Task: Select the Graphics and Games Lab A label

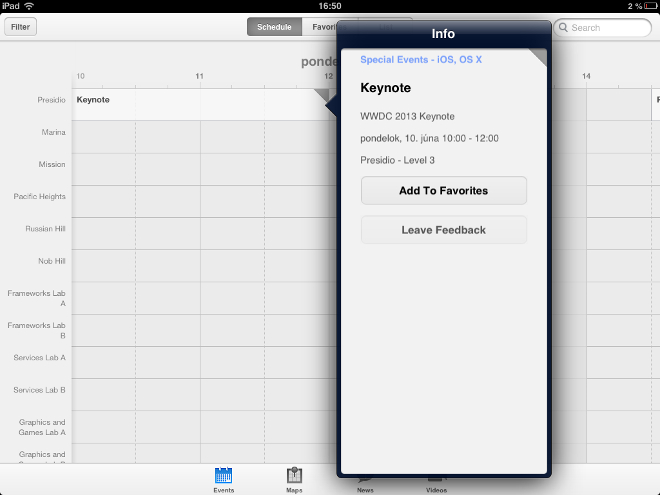Action: pos(42,427)
